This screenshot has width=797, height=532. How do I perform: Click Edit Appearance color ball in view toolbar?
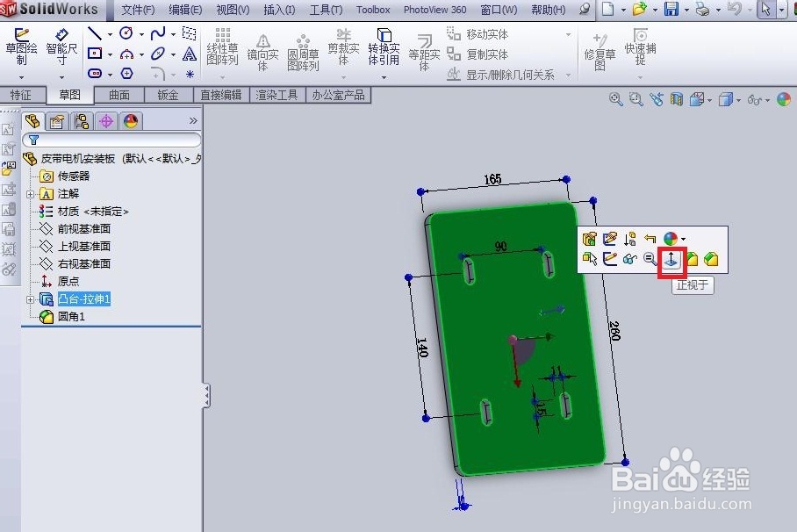pos(784,98)
